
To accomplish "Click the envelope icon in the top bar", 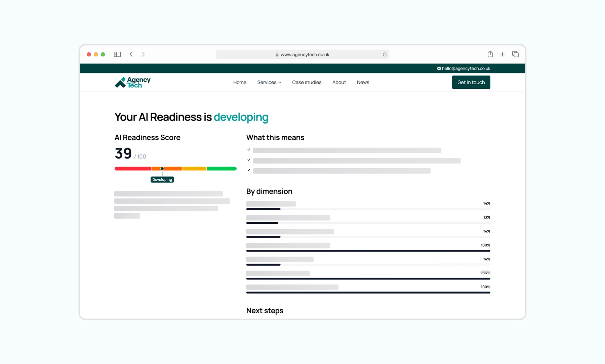I will [439, 69].
